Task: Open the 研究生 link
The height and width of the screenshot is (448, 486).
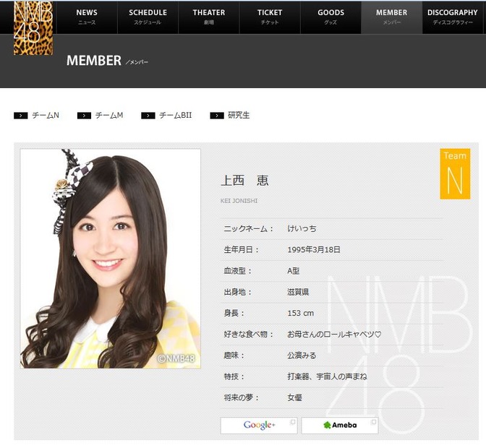Action: 239,115
